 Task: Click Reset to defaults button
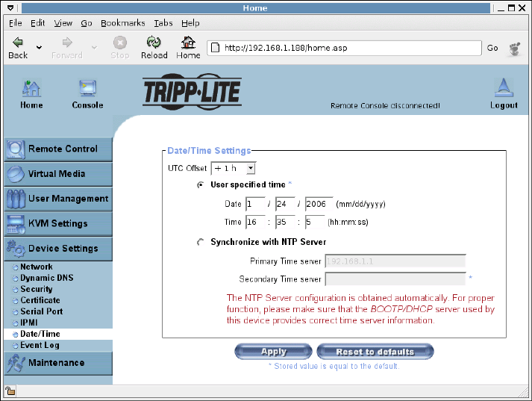coord(375,352)
